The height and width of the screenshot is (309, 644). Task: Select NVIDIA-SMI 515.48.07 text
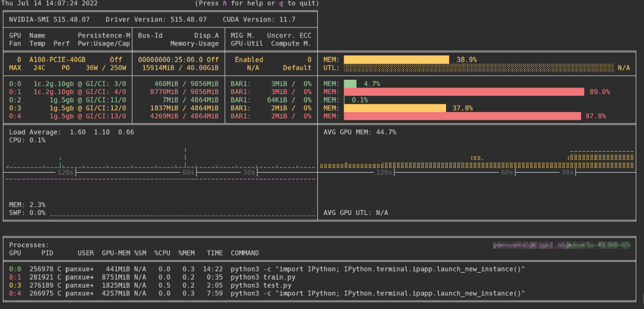(x=50, y=19)
